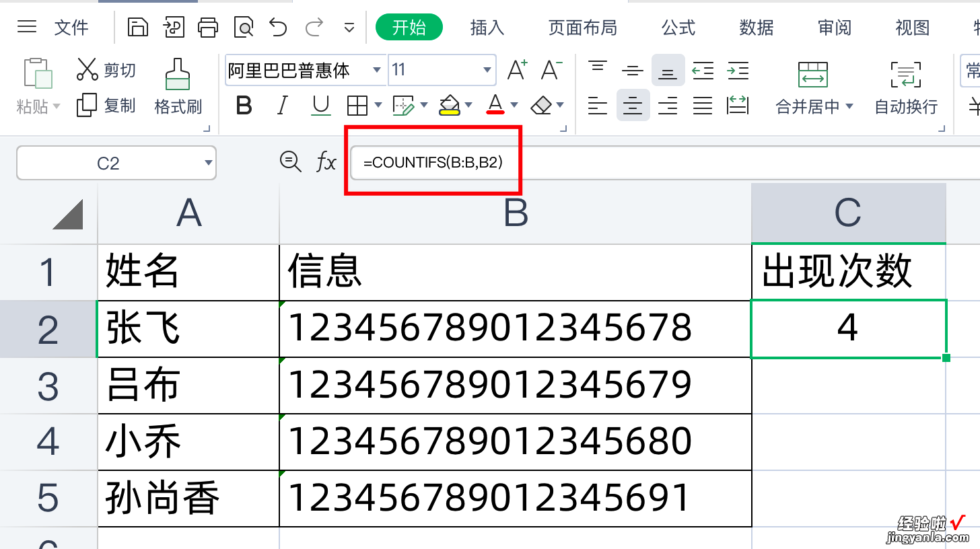Screen dimensions: 980x549
Task: Toggle Bold formatting
Action: click(244, 105)
